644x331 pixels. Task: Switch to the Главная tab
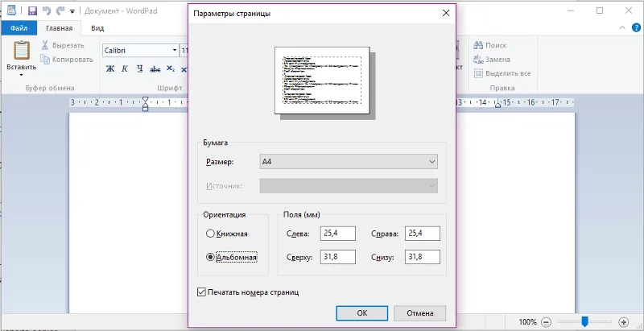59,28
